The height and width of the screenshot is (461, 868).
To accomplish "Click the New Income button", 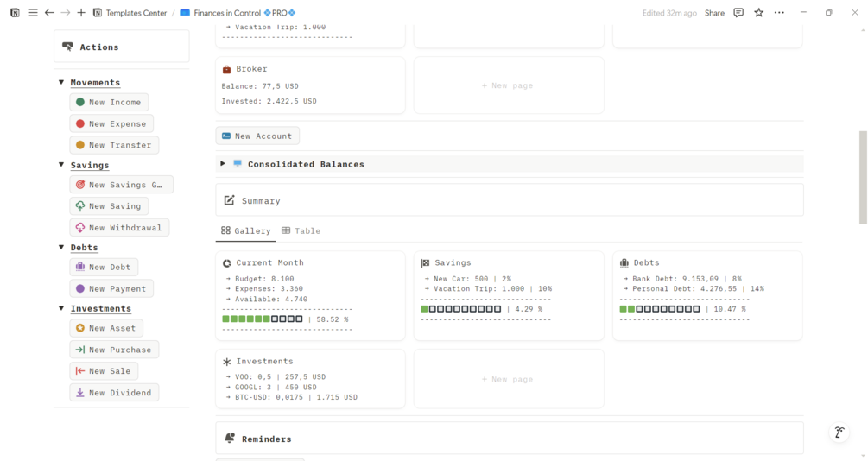I will 109,102.
